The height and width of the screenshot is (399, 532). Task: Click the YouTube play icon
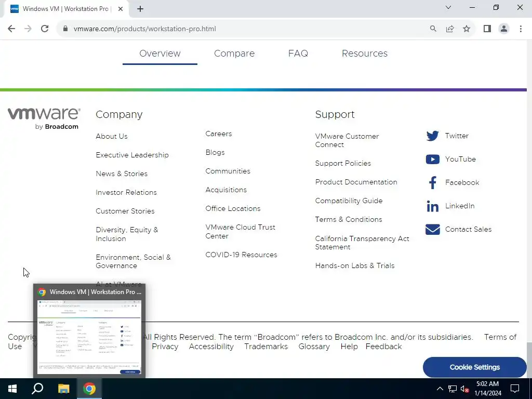pos(432,159)
